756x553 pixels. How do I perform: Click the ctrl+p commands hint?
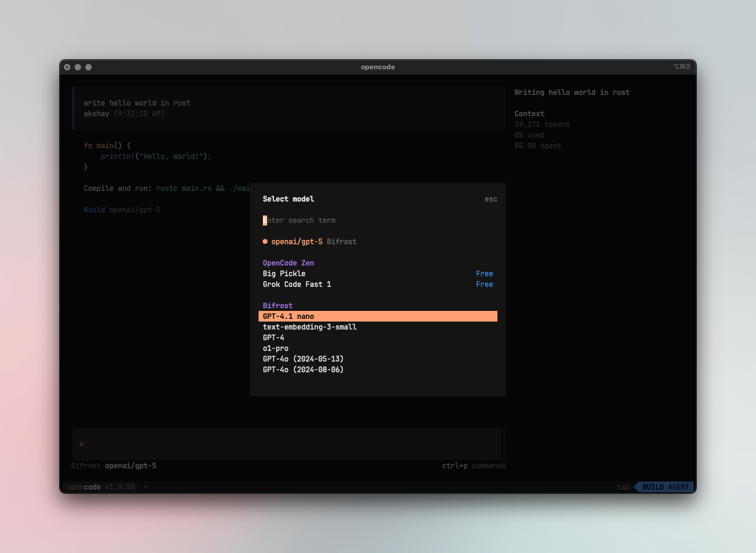click(x=473, y=466)
